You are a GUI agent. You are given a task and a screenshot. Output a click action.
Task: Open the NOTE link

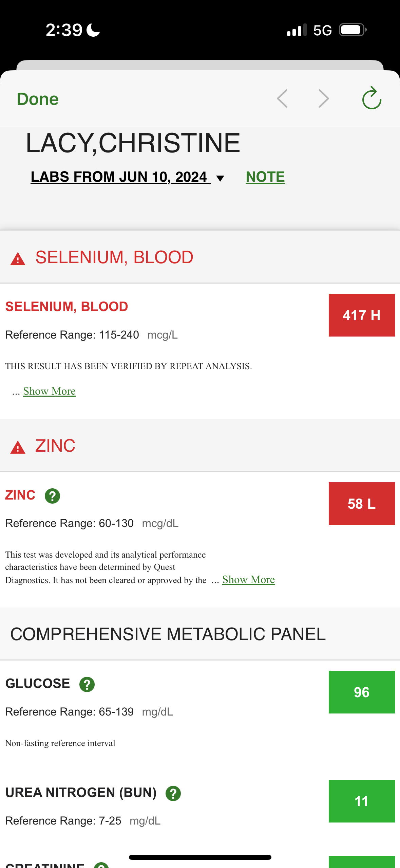[x=265, y=177]
